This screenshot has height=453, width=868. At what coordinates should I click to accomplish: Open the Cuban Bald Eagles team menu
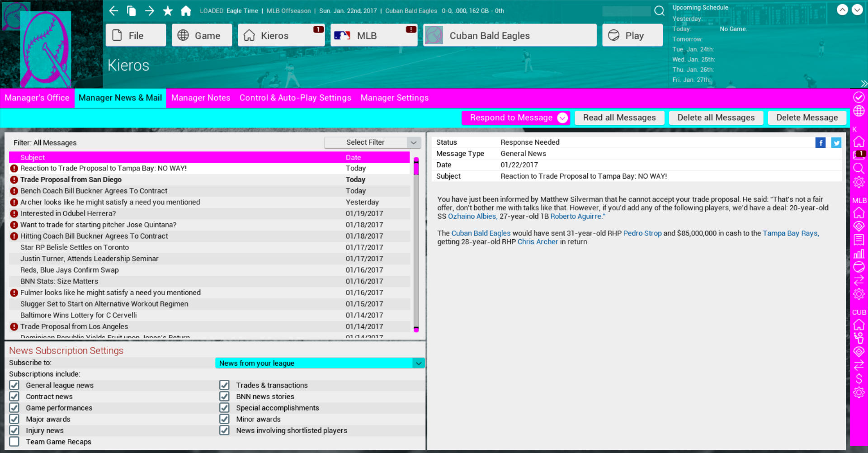[509, 35]
